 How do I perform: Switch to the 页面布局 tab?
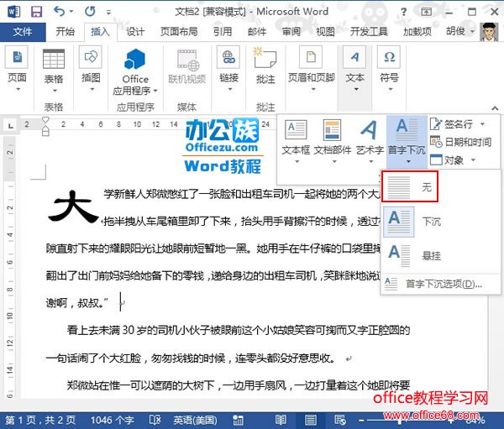[179, 32]
